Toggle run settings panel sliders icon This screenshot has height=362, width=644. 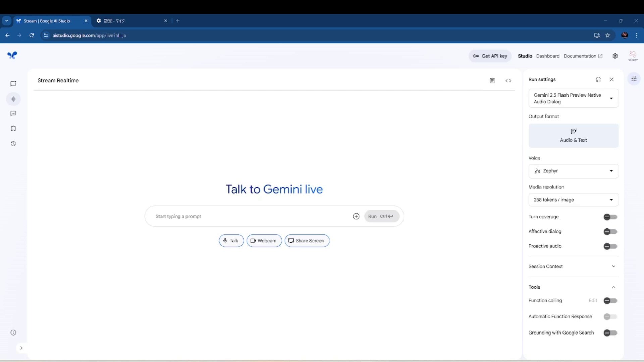click(634, 79)
